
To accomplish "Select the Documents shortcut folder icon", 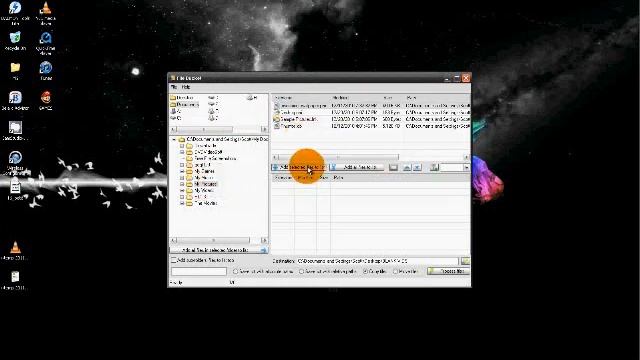I will coord(173,105).
